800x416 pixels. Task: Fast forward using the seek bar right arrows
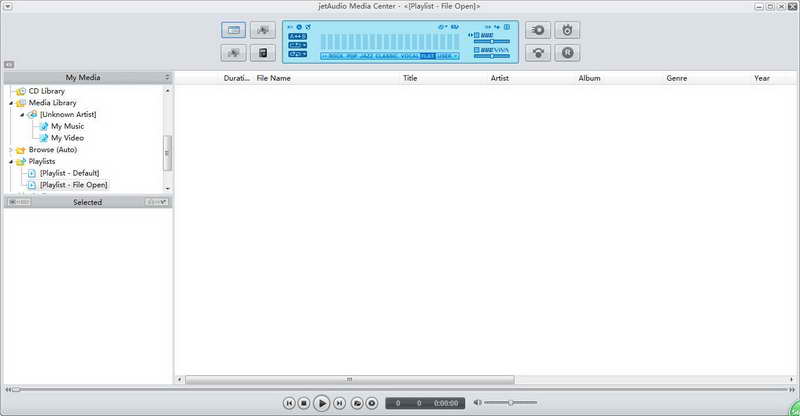[x=792, y=389]
